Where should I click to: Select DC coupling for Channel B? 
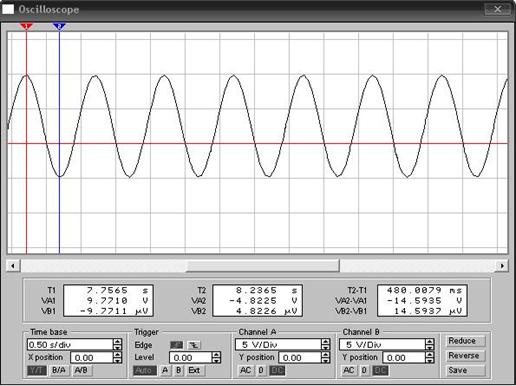pyautogui.click(x=380, y=370)
